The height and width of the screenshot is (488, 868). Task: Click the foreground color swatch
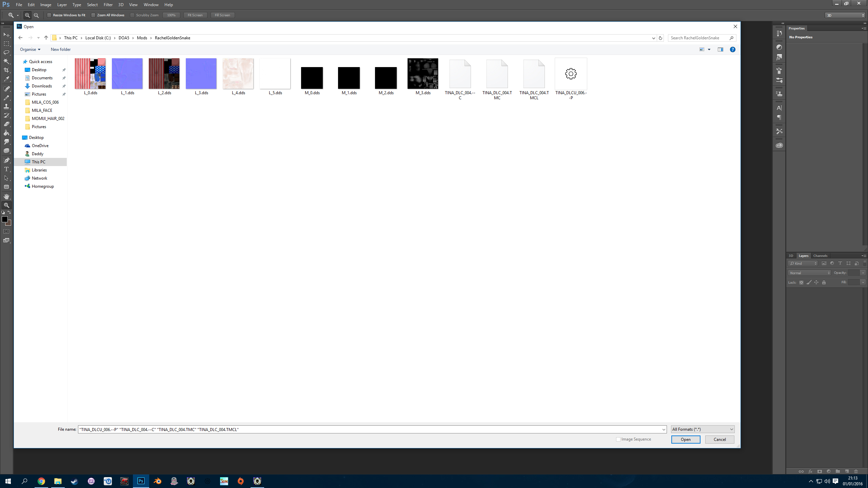5,219
